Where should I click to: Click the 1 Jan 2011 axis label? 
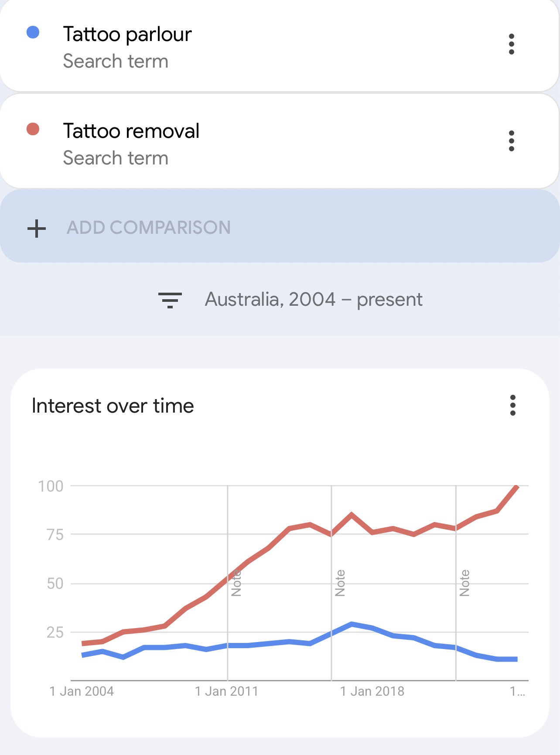(x=226, y=691)
